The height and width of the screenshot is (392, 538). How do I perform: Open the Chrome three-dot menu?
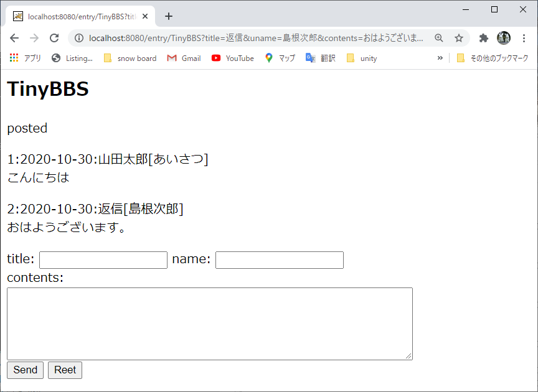pos(524,38)
